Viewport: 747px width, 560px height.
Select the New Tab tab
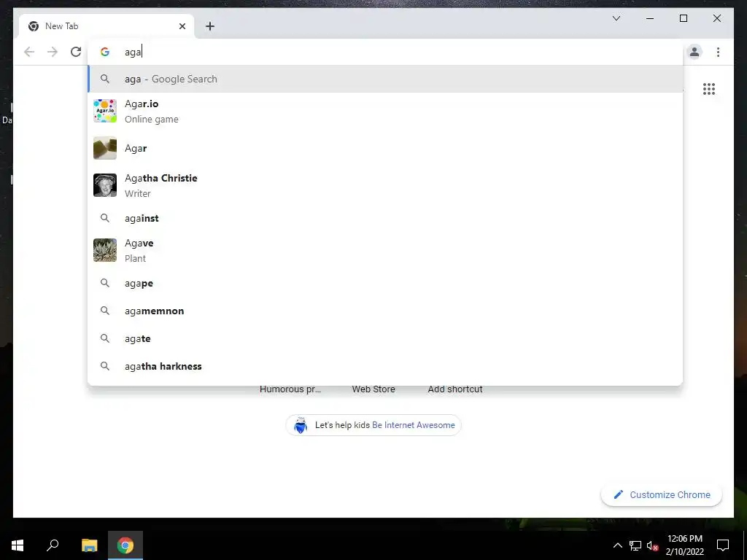coord(107,26)
